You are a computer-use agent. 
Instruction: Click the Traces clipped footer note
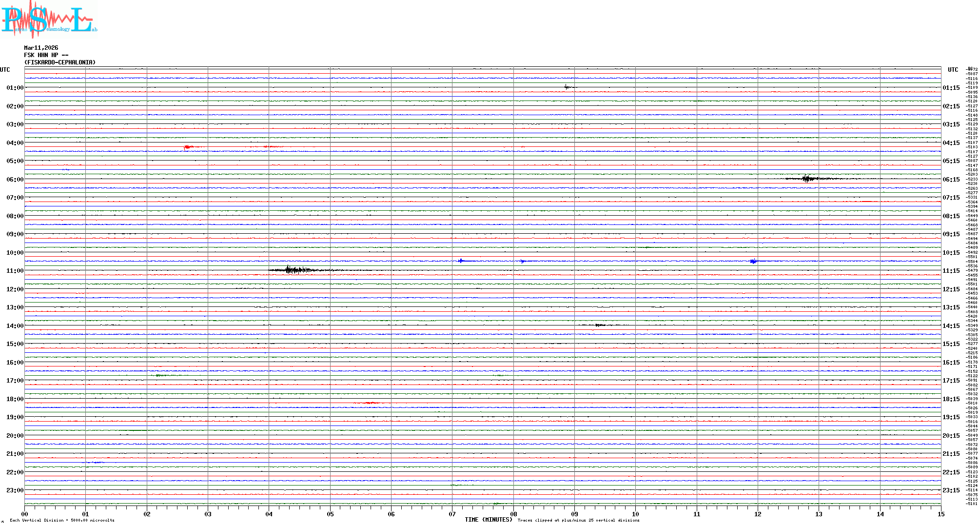coord(578,520)
